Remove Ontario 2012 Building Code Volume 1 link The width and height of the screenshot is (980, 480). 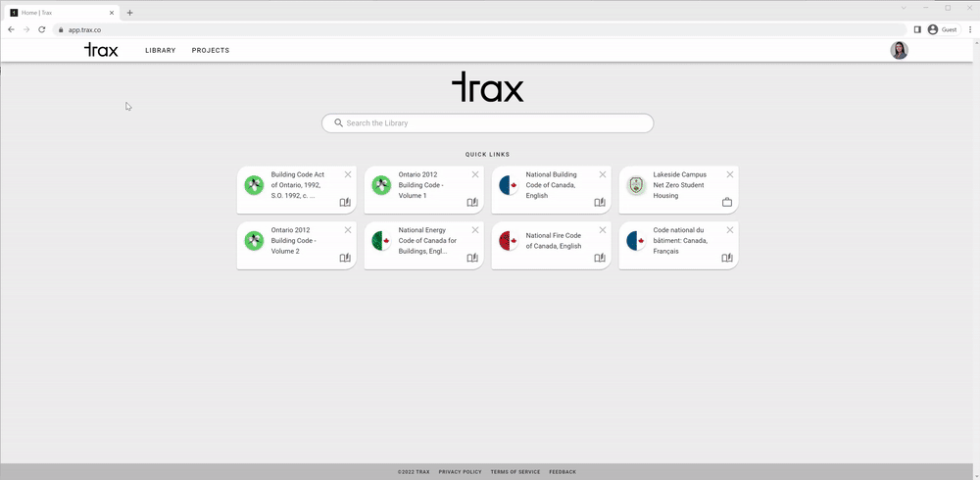[475, 174]
